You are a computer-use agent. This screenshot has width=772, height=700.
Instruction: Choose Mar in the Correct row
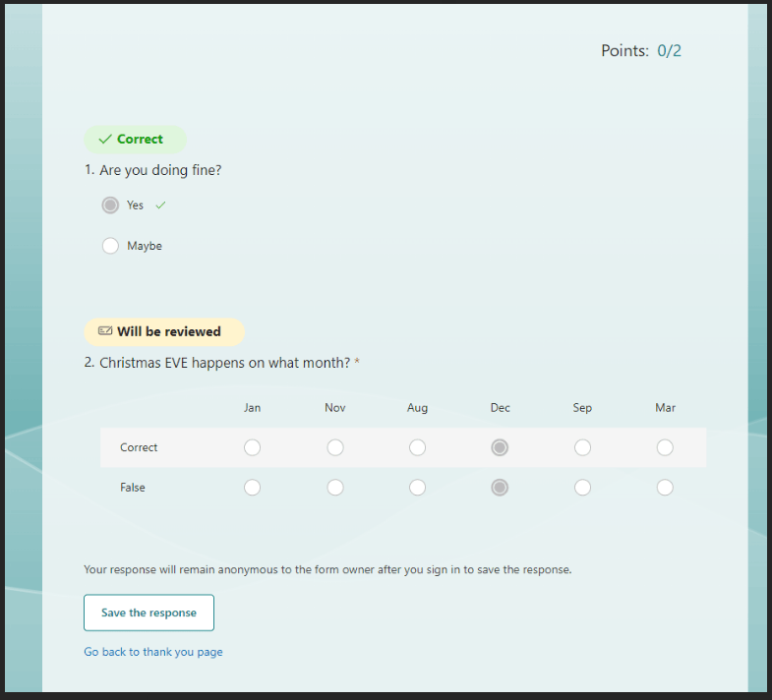click(x=665, y=447)
